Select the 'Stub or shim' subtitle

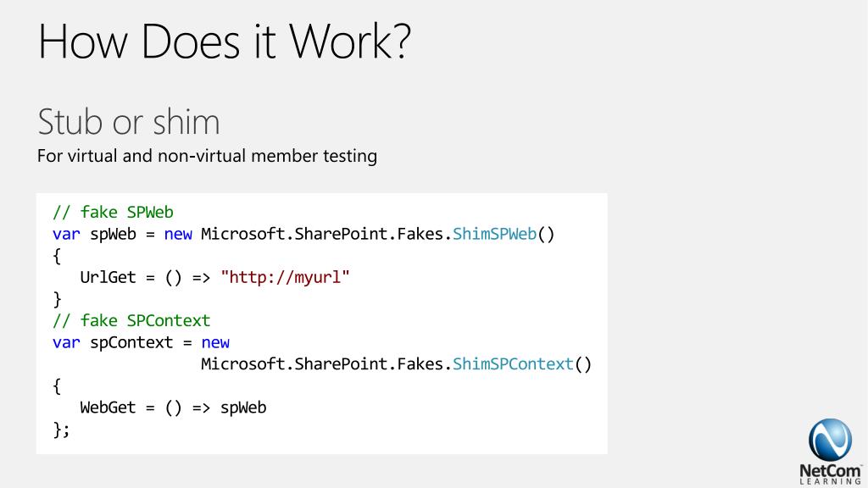[129, 122]
